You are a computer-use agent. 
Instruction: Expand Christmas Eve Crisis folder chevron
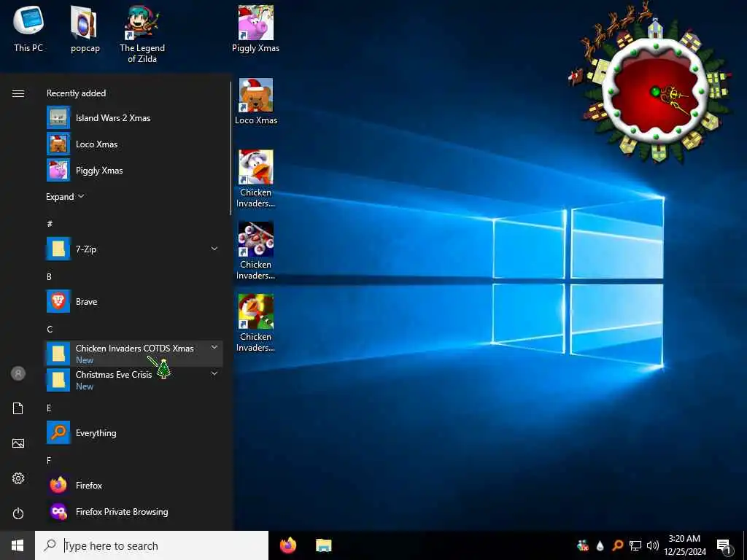point(214,374)
